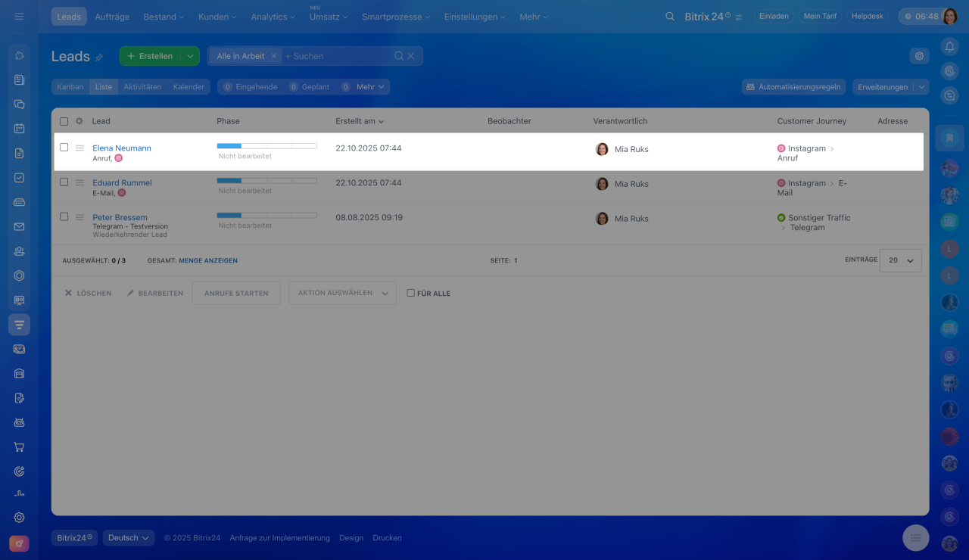Enable the FÜR ALLE checkbox
Image resolution: width=969 pixels, height=560 pixels.
(411, 293)
